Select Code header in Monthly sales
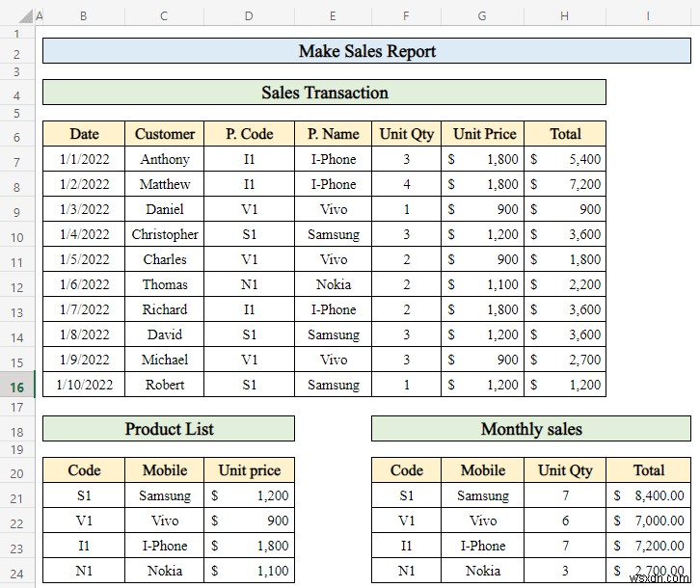This screenshot has width=700, height=588. point(406,469)
